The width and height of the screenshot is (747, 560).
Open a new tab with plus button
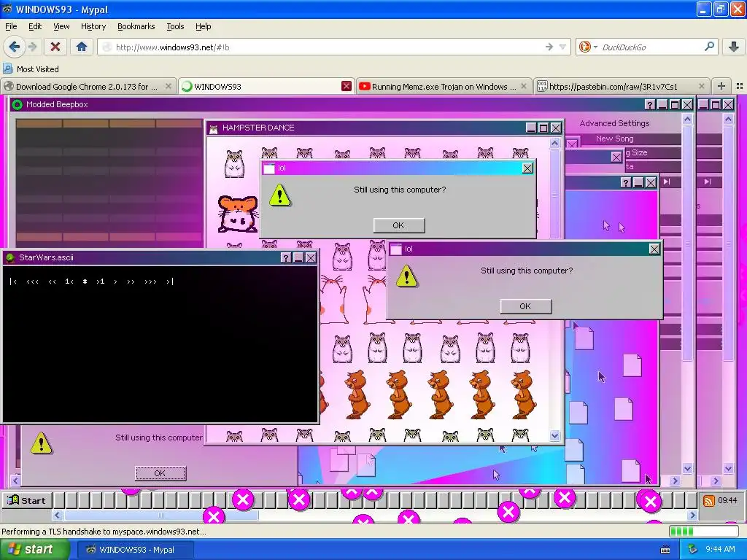pos(721,86)
